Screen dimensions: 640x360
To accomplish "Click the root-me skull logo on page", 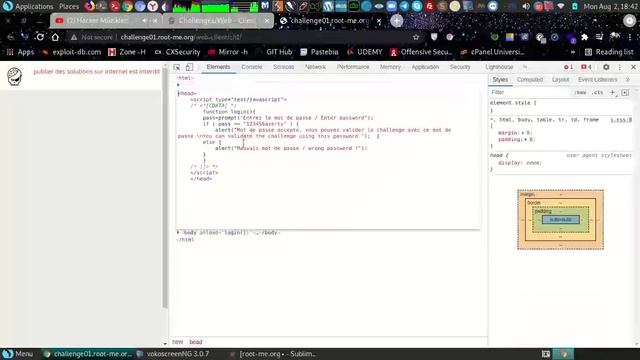I will (14, 76).
